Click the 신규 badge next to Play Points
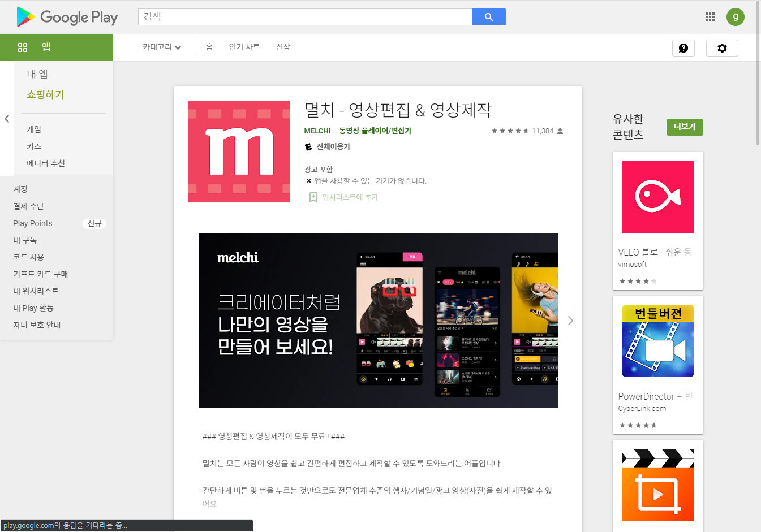 pos(94,223)
